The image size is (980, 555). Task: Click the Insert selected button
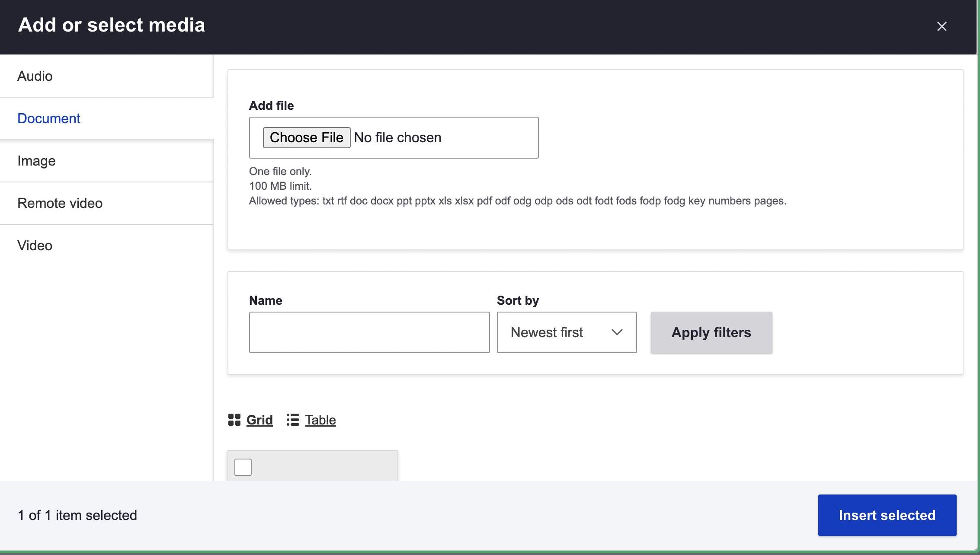click(x=887, y=515)
